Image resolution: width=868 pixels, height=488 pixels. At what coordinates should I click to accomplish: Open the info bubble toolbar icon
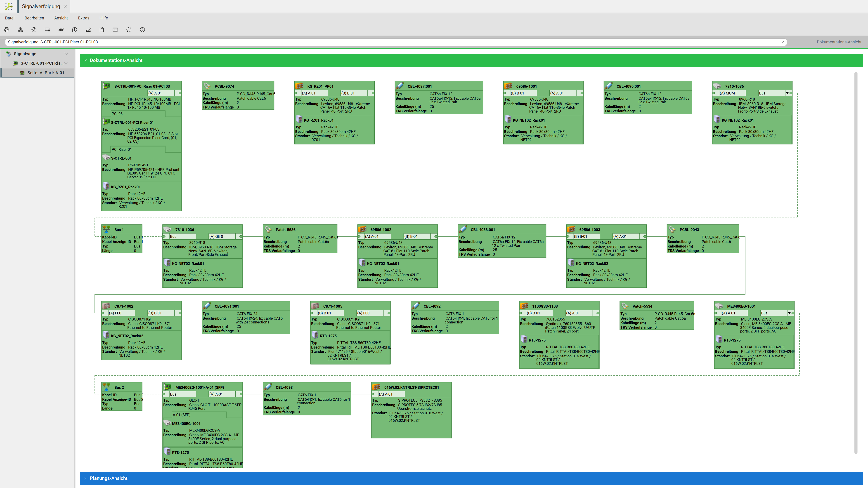click(74, 30)
